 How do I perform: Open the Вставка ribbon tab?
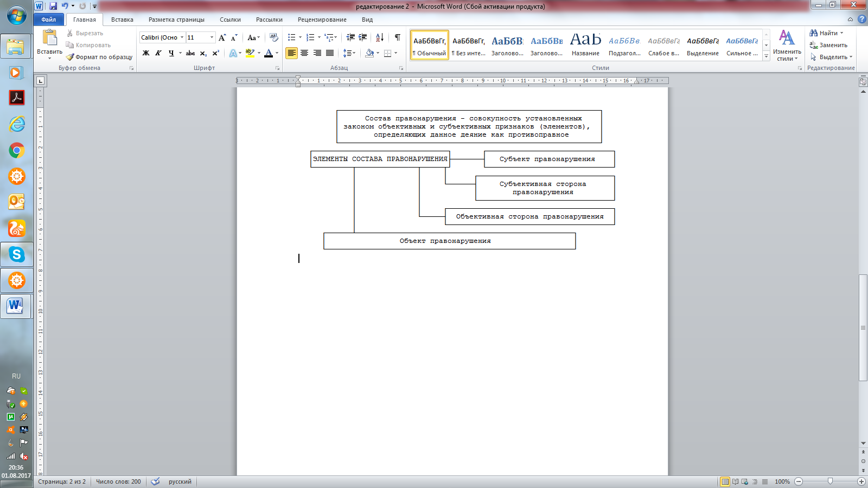tap(122, 20)
